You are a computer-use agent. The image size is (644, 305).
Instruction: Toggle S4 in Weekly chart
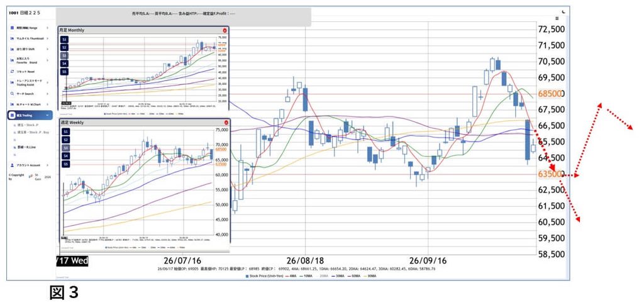coord(65,156)
